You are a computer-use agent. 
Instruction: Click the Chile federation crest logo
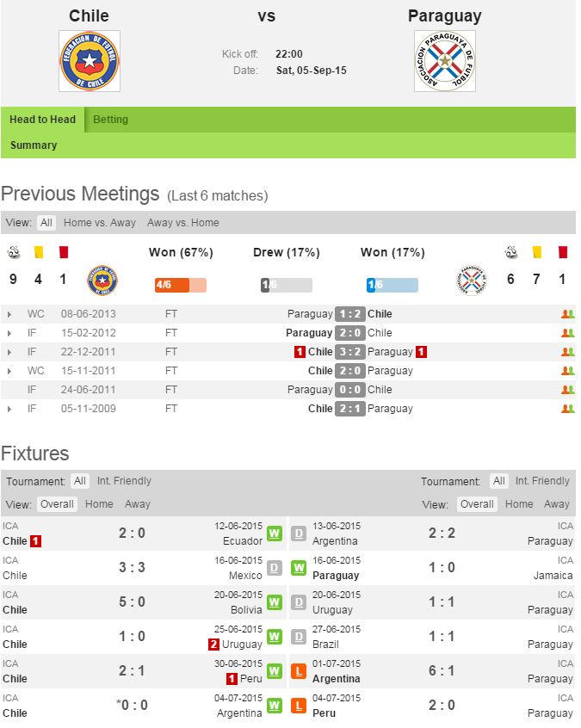(90, 61)
